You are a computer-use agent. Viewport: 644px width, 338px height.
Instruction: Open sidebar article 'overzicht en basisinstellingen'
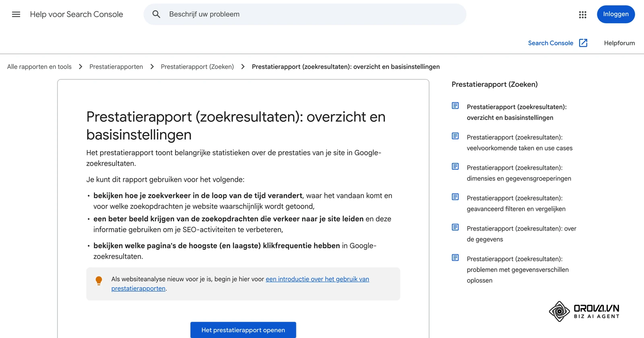(516, 112)
